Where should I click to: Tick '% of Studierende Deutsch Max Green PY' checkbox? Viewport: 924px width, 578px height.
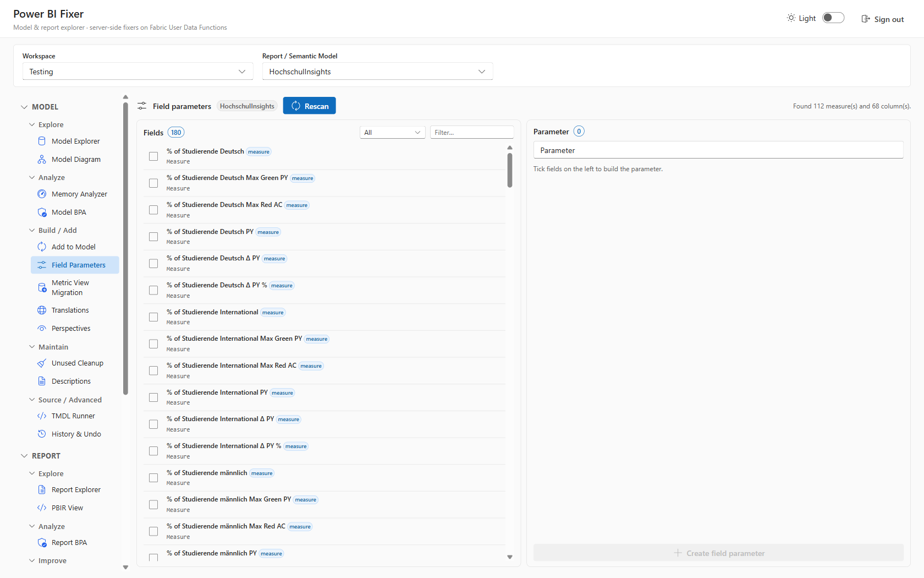[x=153, y=183]
